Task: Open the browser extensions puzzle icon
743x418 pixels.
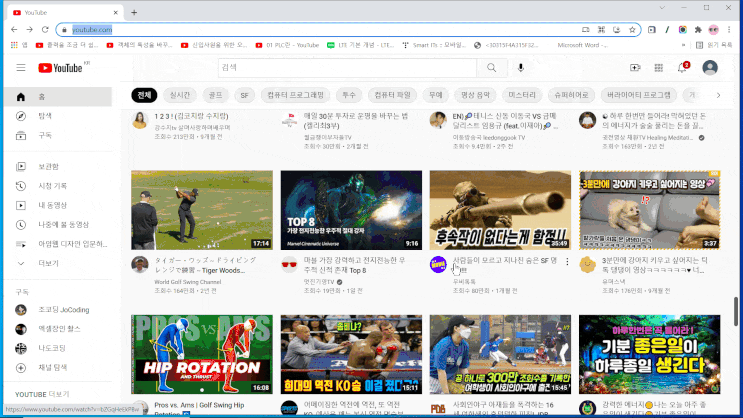Action: click(x=698, y=29)
